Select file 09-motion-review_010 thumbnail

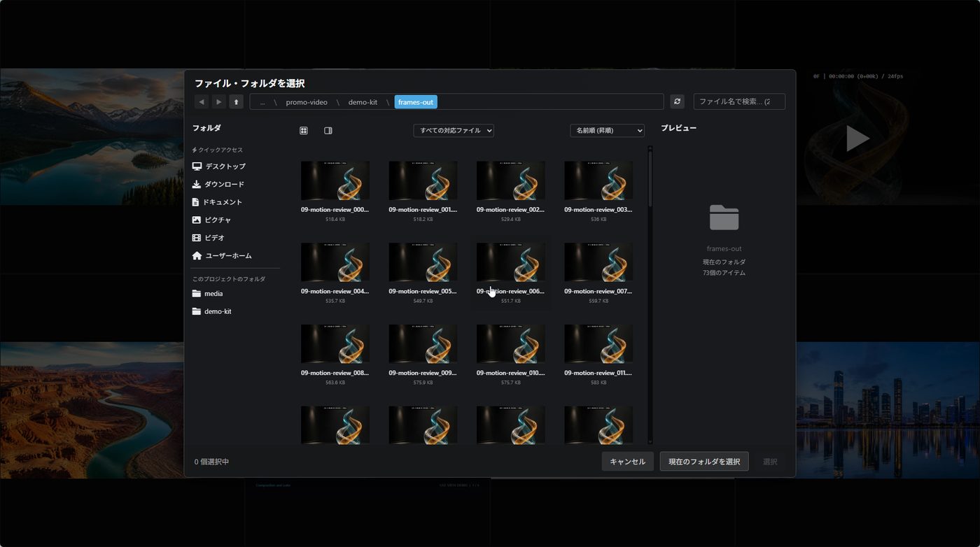coord(511,344)
